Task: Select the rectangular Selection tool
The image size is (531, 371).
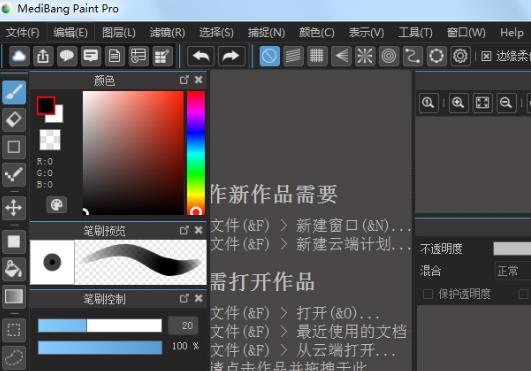Action: [14, 329]
